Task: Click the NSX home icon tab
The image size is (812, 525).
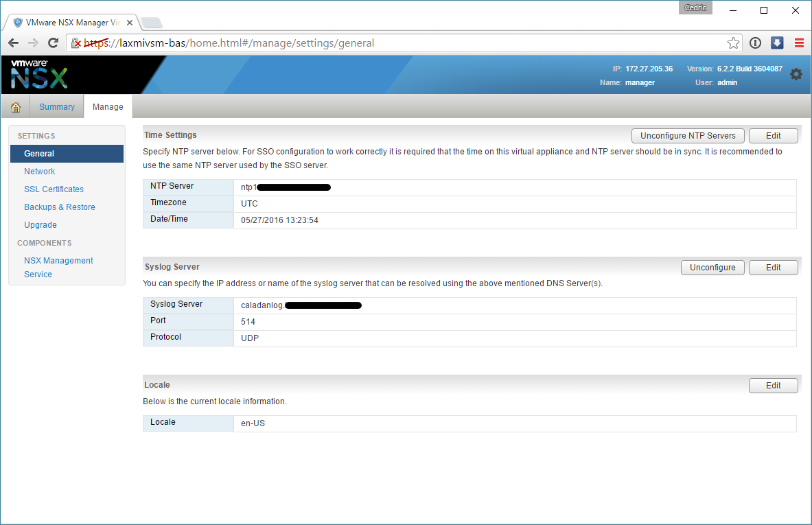Action: [16, 107]
